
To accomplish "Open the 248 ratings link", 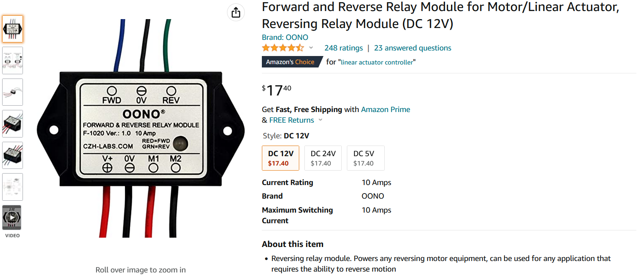I will click(343, 48).
